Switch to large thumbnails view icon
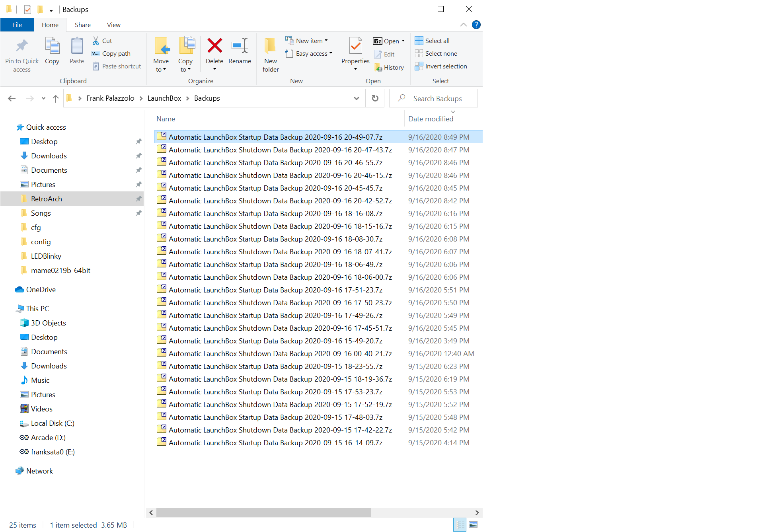Screen dimensions: 764x532 click(473, 525)
